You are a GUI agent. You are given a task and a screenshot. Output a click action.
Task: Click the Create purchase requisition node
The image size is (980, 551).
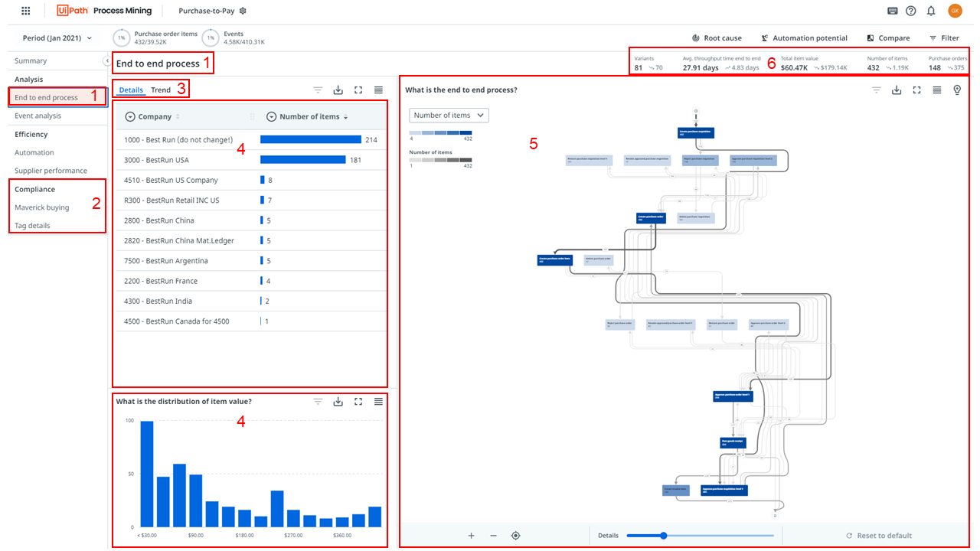696,133
